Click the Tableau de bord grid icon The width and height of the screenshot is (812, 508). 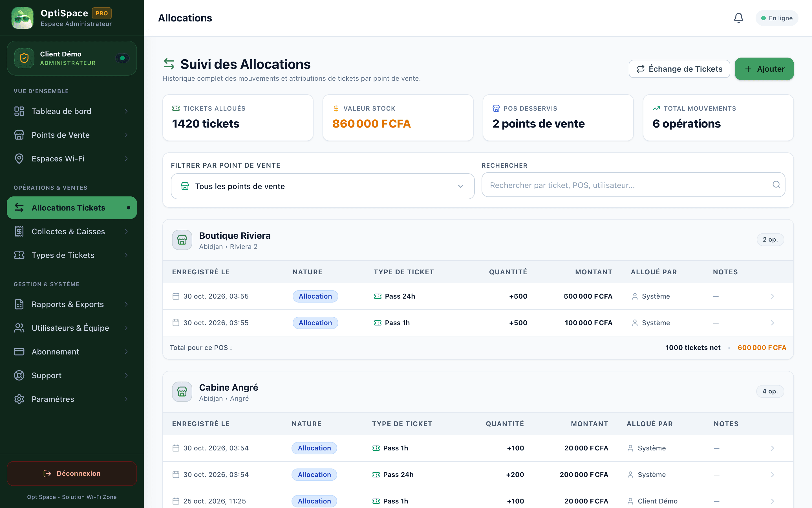click(19, 111)
